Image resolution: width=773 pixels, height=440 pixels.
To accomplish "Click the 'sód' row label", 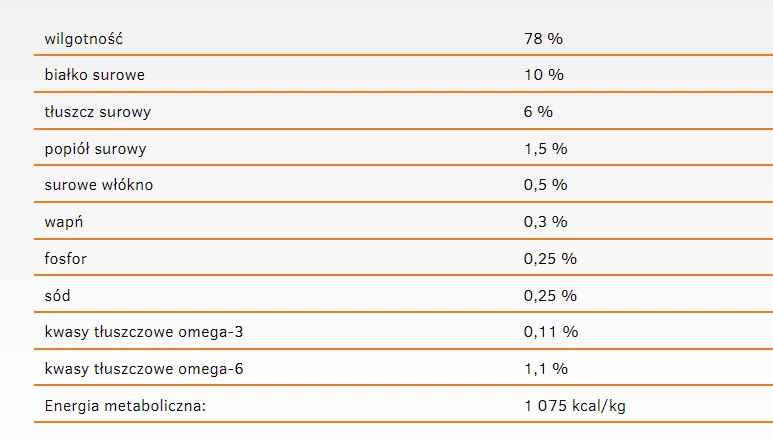I will pos(58,295).
